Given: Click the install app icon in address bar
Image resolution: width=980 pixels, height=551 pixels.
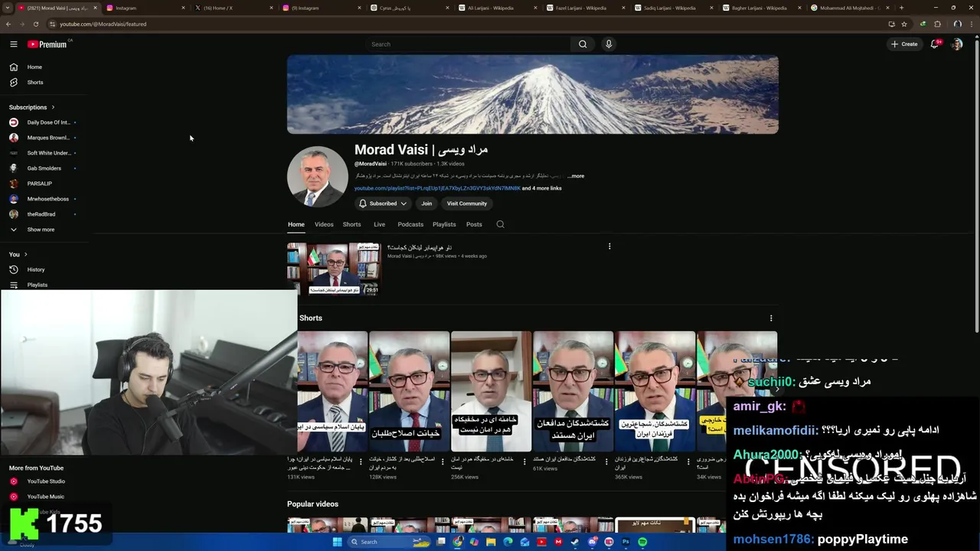Looking at the screenshot, I should 891,24.
